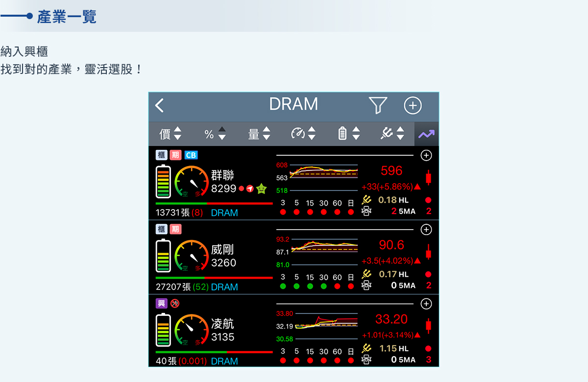Select stock name 凌航 3135
This screenshot has height=382, width=588.
pyautogui.click(x=223, y=330)
